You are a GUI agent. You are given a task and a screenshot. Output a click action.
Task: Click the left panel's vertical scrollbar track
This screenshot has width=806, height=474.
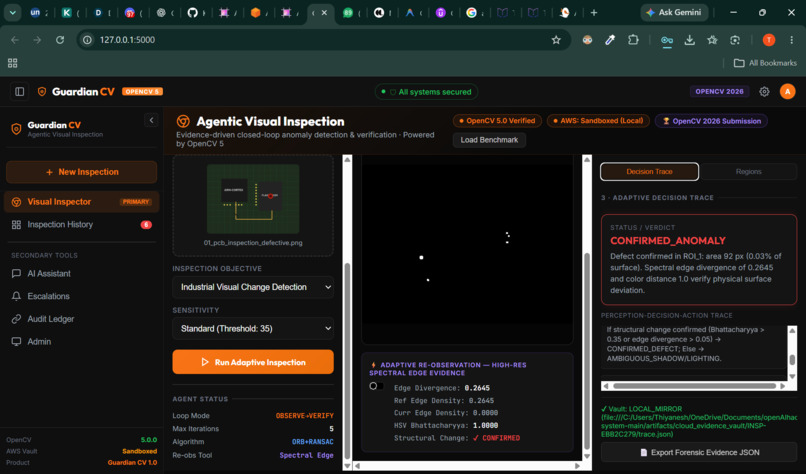pyautogui.click(x=347, y=314)
